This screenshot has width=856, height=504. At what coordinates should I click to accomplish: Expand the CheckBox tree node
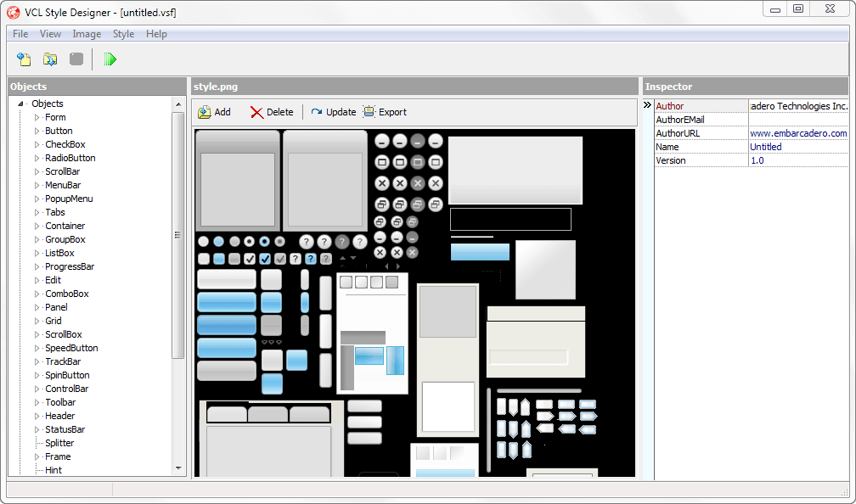pyautogui.click(x=37, y=145)
